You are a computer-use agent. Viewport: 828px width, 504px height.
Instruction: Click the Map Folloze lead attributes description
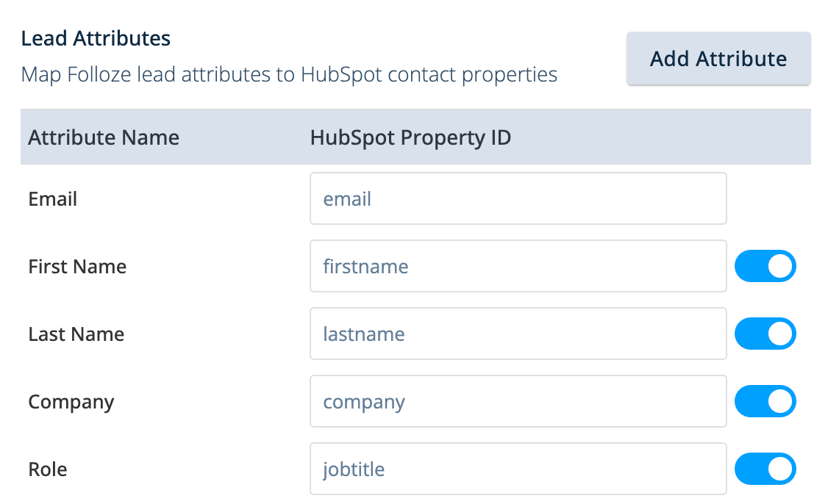tap(289, 75)
